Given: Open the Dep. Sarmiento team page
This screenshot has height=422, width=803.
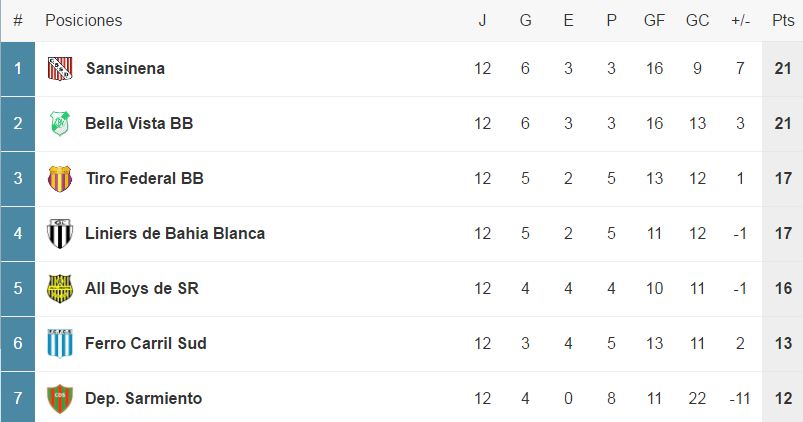Looking at the screenshot, I should 143,399.
